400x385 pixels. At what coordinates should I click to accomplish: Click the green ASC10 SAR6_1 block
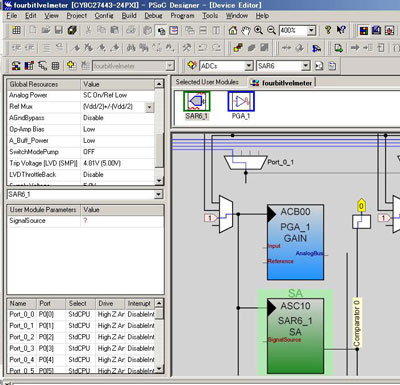pos(295,336)
